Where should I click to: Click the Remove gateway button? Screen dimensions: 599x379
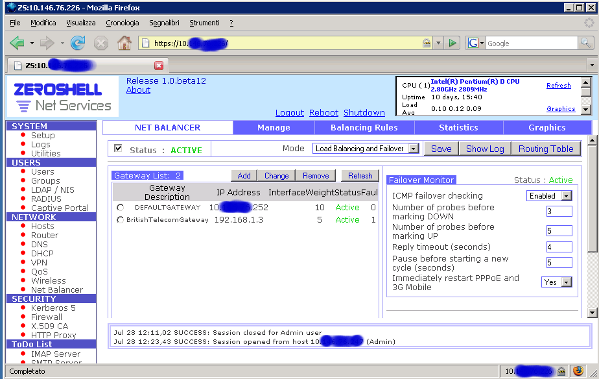point(316,176)
